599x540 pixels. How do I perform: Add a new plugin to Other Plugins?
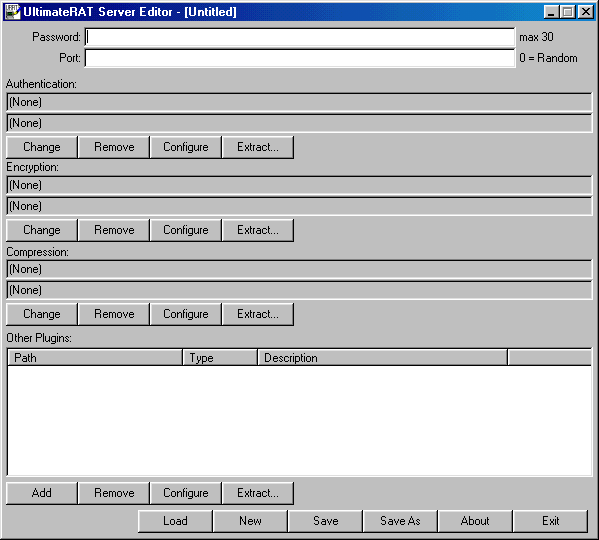coord(42,493)
